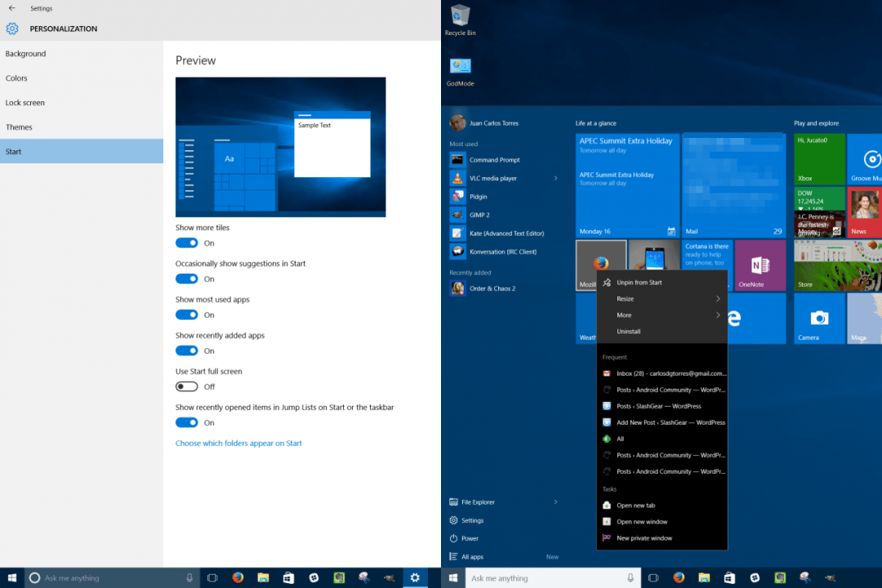
Task: Click the Settings back arrow
Action: (x=11, y=8)
